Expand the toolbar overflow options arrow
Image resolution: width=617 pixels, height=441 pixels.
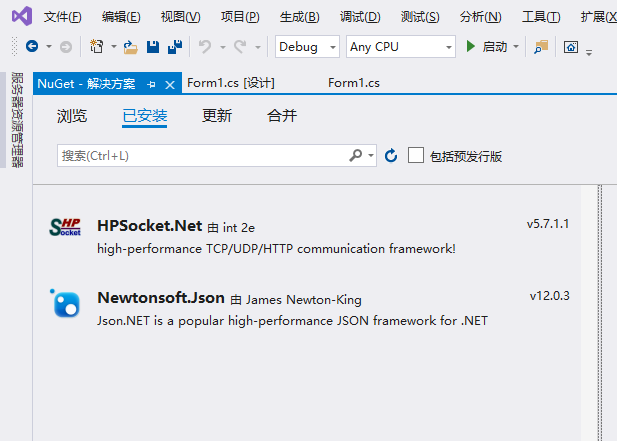(x=589, y=52)
